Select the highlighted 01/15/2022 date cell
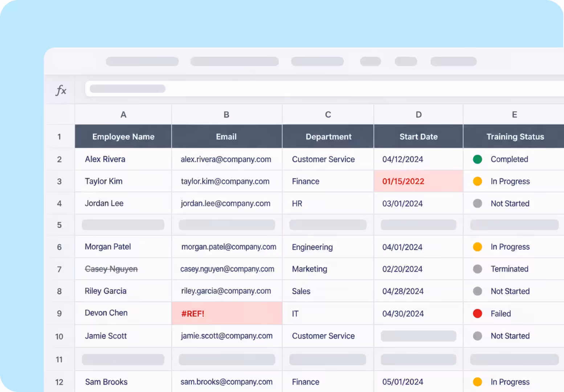 pos(418,181)
